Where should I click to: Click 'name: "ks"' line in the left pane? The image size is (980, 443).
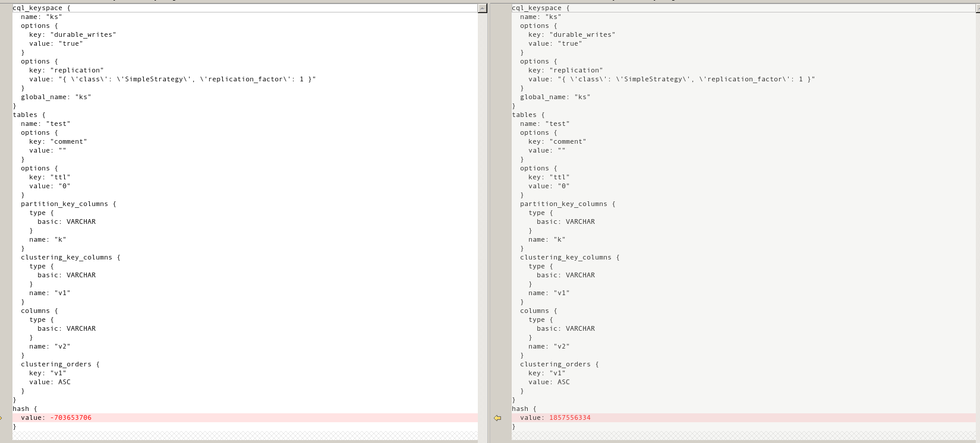point(41,17)
